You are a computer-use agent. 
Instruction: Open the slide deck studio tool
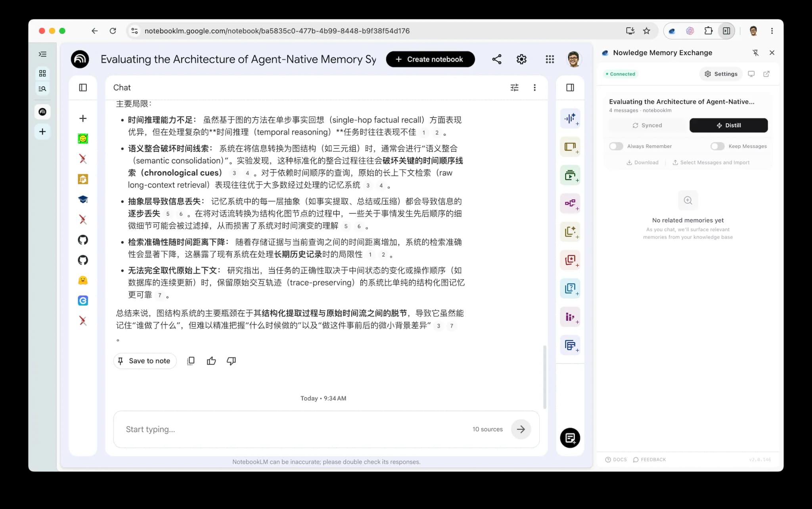click(x=570, y=147)
